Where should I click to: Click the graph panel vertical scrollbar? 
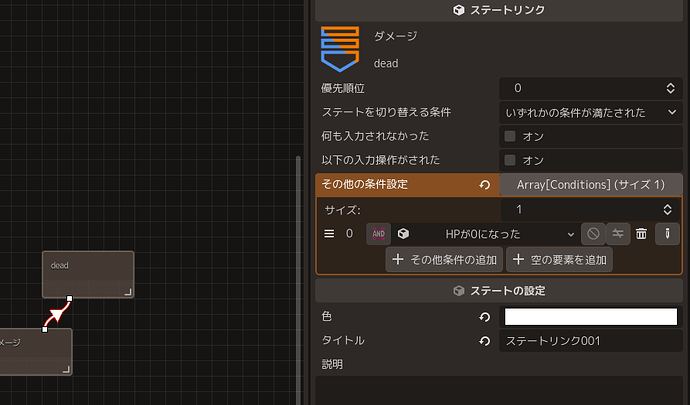(x=298, y=280)
